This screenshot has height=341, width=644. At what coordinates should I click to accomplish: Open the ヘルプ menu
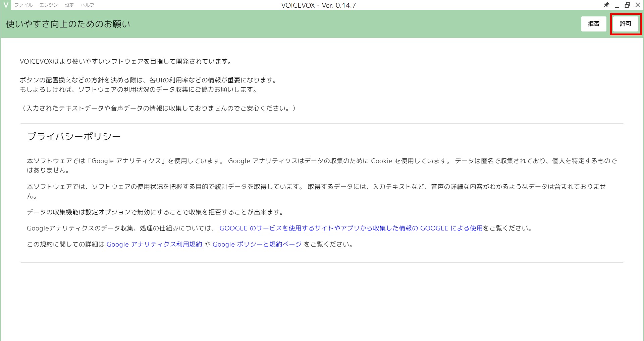pyautogui.click(x=88, y=5)
